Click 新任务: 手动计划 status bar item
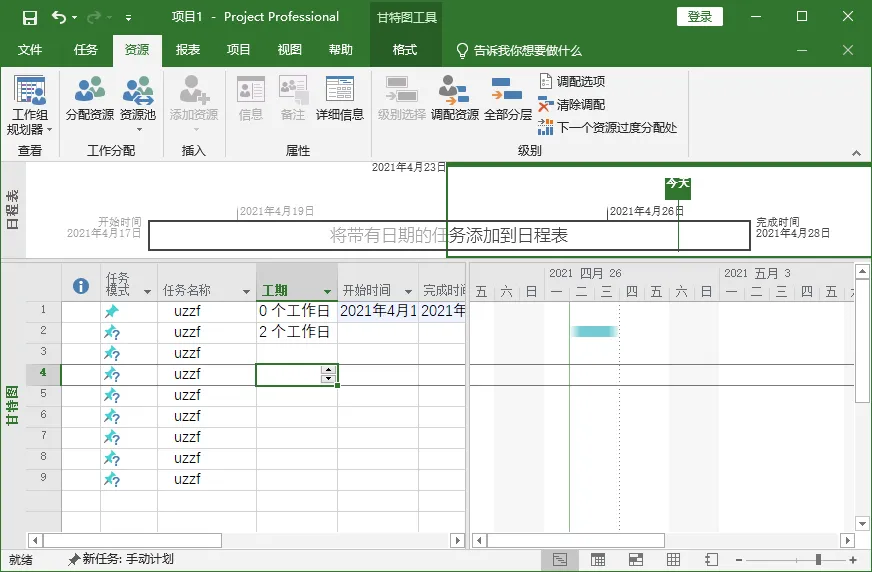The image size is (872, 572). click(121, 559)
